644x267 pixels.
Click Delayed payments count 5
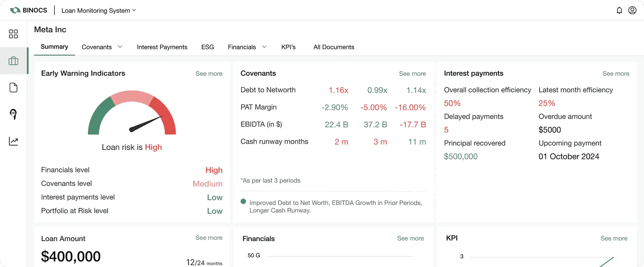click(x=446, y=130)
